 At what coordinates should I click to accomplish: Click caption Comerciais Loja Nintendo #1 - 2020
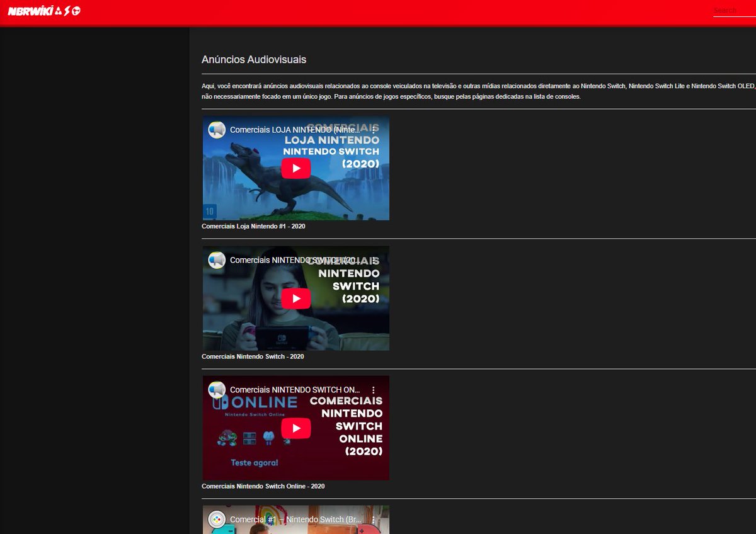click(253, 226)
